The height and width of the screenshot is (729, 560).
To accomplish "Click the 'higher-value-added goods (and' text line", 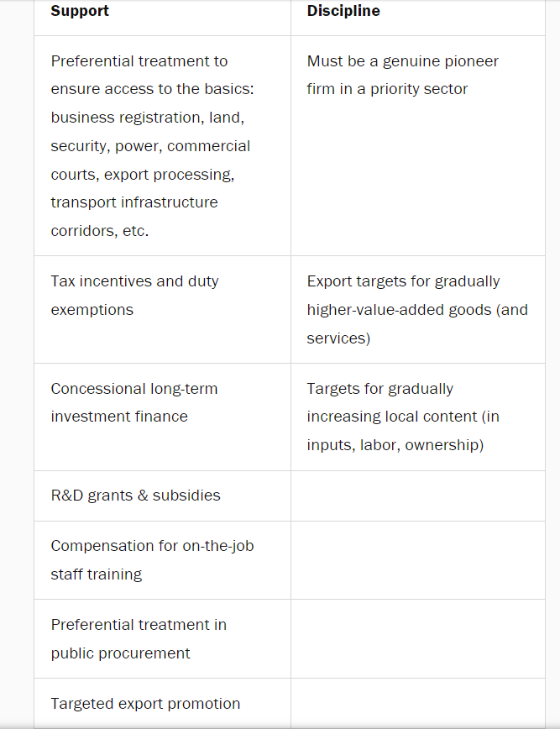I will point(417,310).
